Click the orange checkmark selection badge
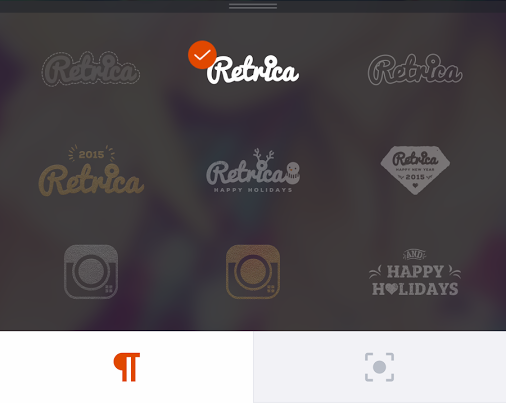The image size is (506, 403). click(202, 55)
